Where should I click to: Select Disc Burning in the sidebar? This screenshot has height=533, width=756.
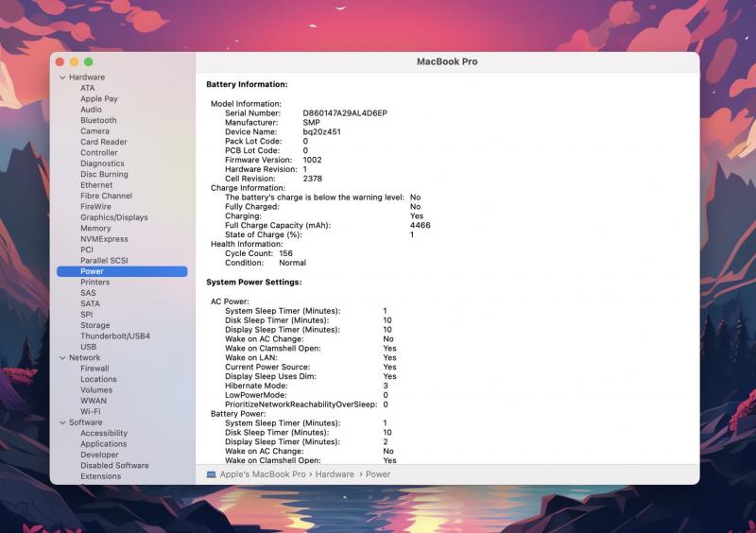[x=104, y=174]
